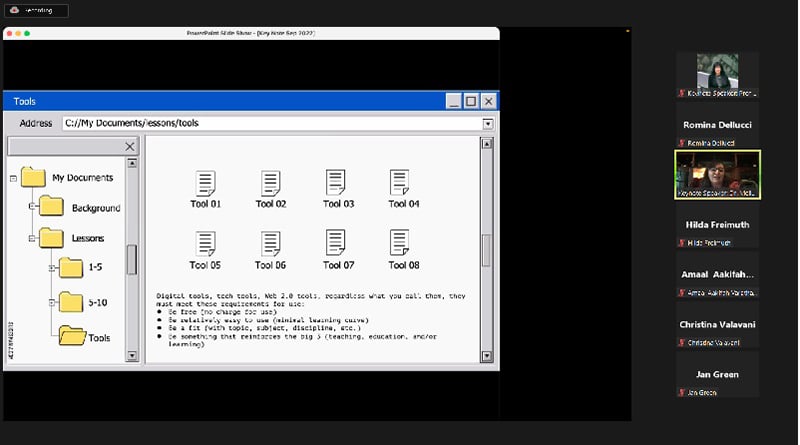Open the Tool 07 document
The image size is (800, 445).
[335, 243]
